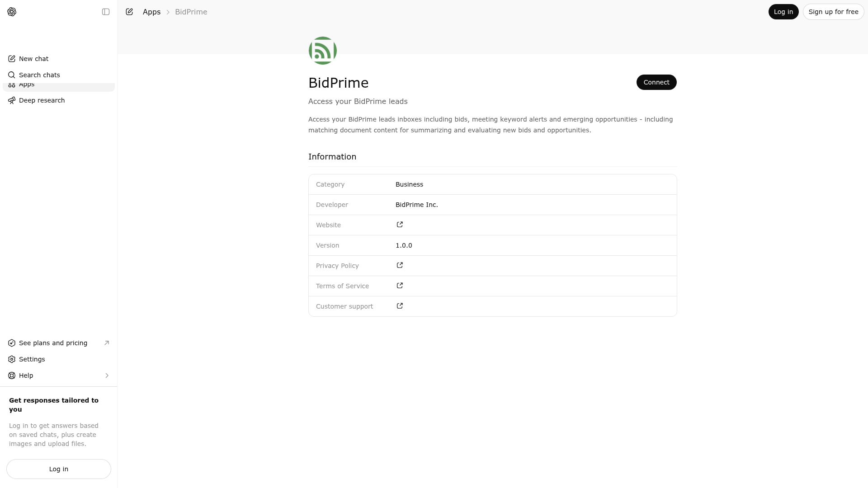
Task: Click the Terms of Service row label
Action: pos(342,286)
